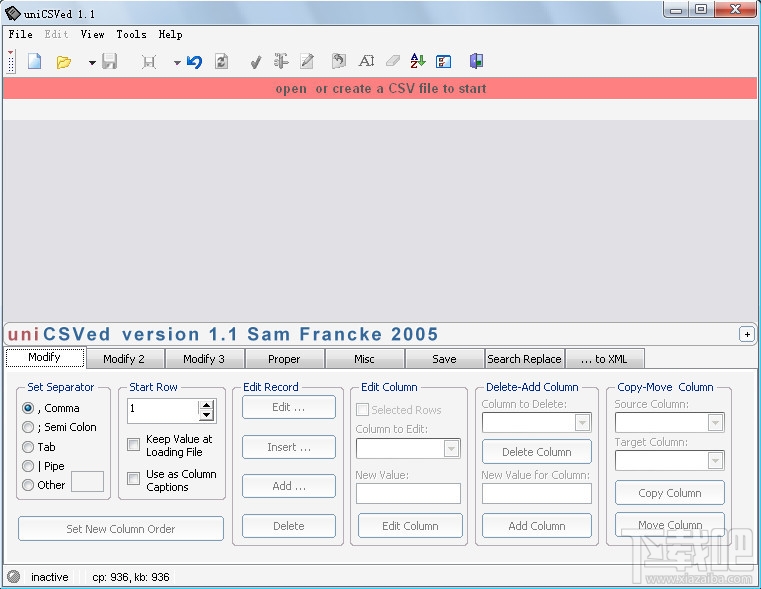Switch to the Modify 3 tab
This screenshot has width=761, height=589.
click(x=204, y=359)
